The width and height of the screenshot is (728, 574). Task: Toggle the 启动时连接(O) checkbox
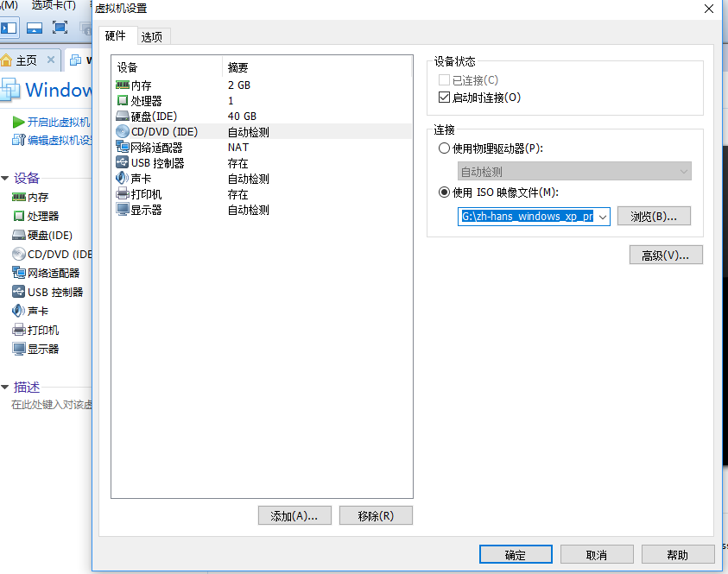[x=445, y=98]
